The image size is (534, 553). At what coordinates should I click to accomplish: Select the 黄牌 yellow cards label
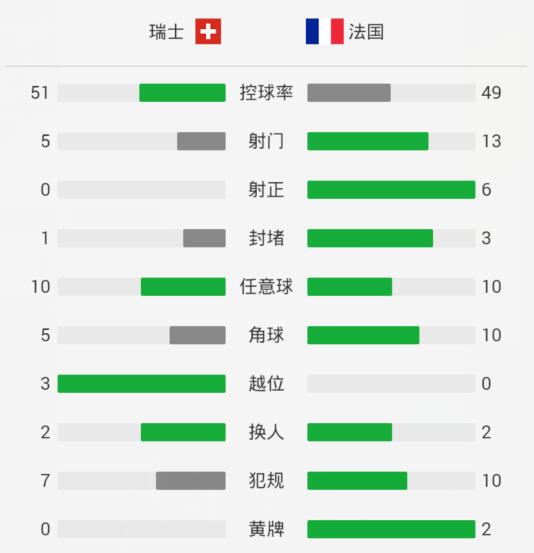click(266, 529)
